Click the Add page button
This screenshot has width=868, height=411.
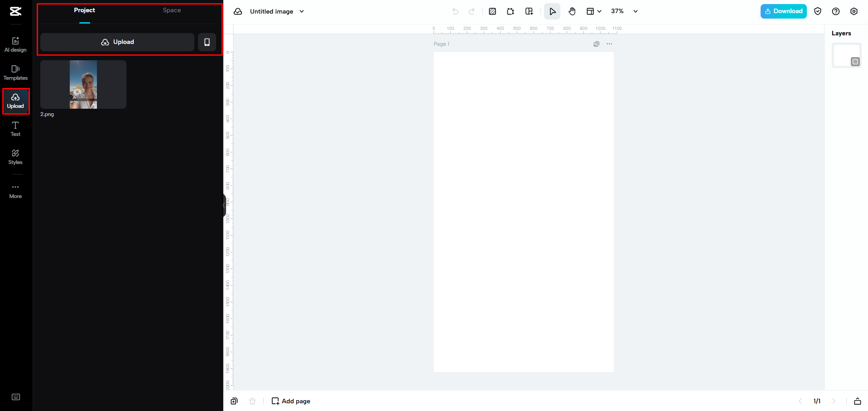(290, 401)
